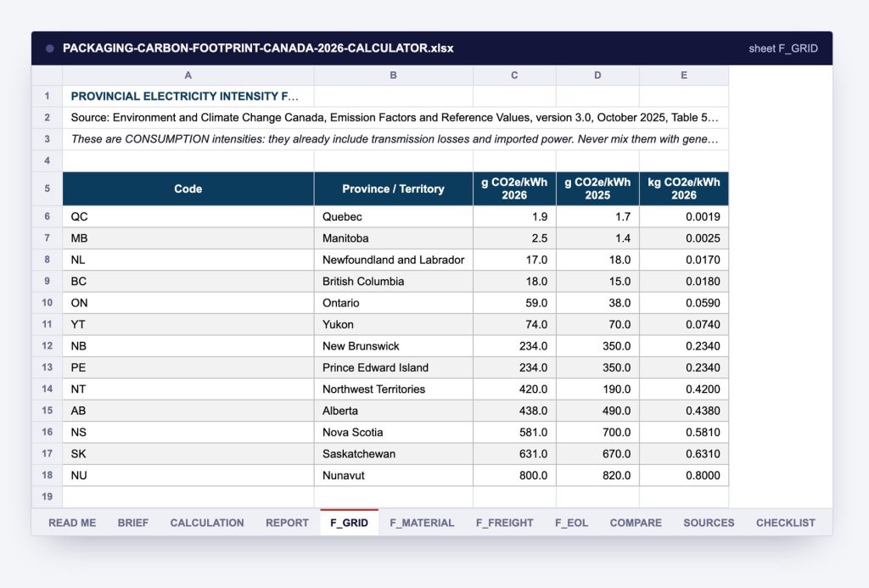869x588 pixels.
Task: Select the 'PE' code cell
Action: [188, 367]
